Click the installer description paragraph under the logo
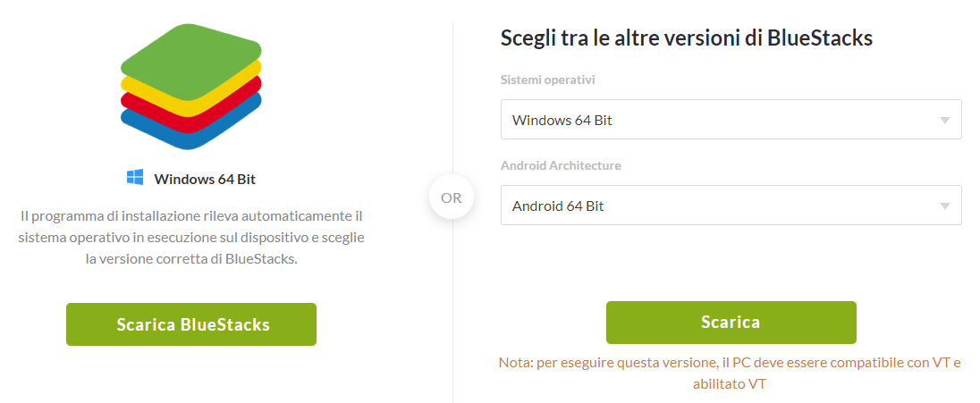Viewport: 980px width, 403px height. coord(190,238)
